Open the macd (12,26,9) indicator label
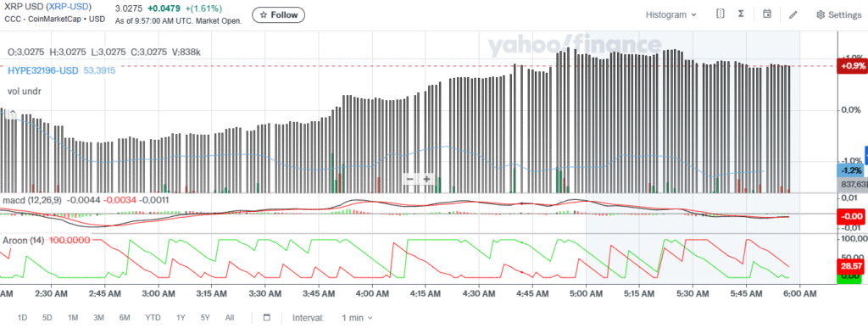The width and height of the screenshot is (868, 328). 32,199
